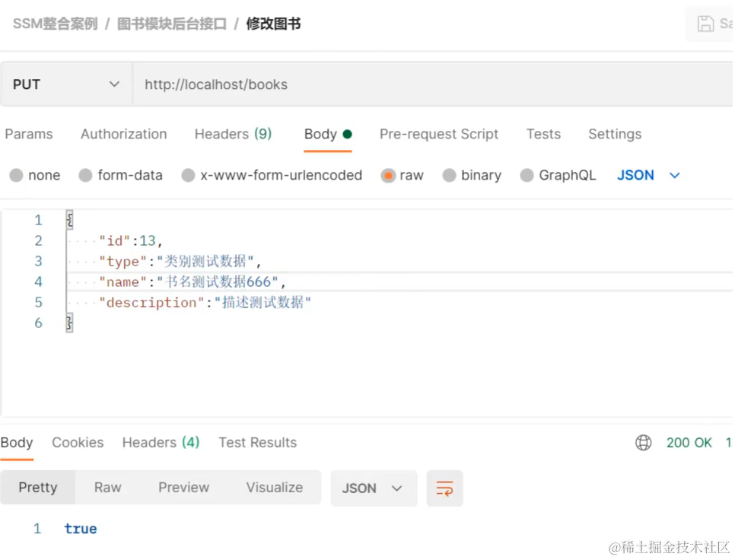This screenshot has height=560, width=735.
Task: Open the Settings tab
Action: click(615, 134)
